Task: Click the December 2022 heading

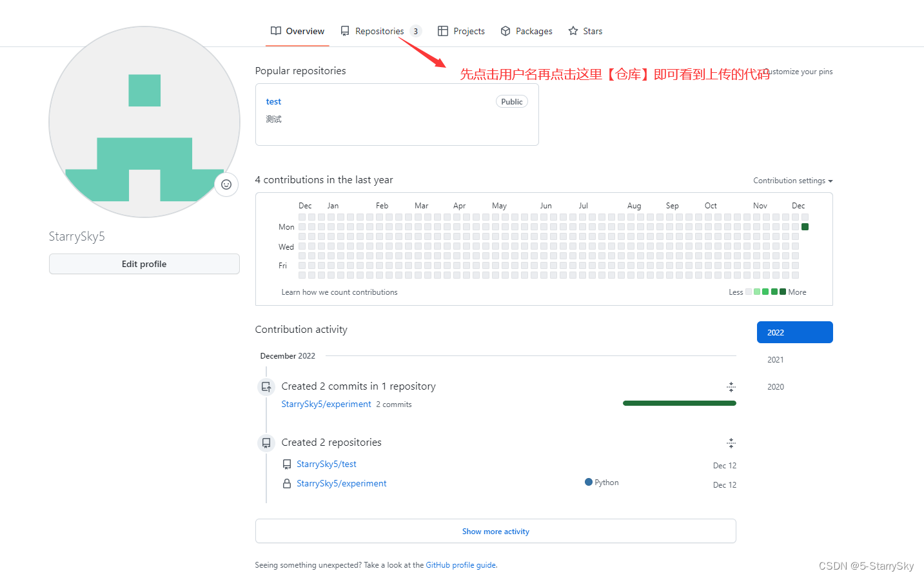Action: click(288, 356)
